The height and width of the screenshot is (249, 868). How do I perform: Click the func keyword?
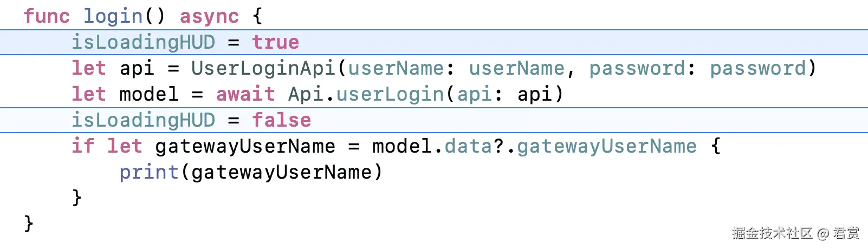tap(47, 16)
